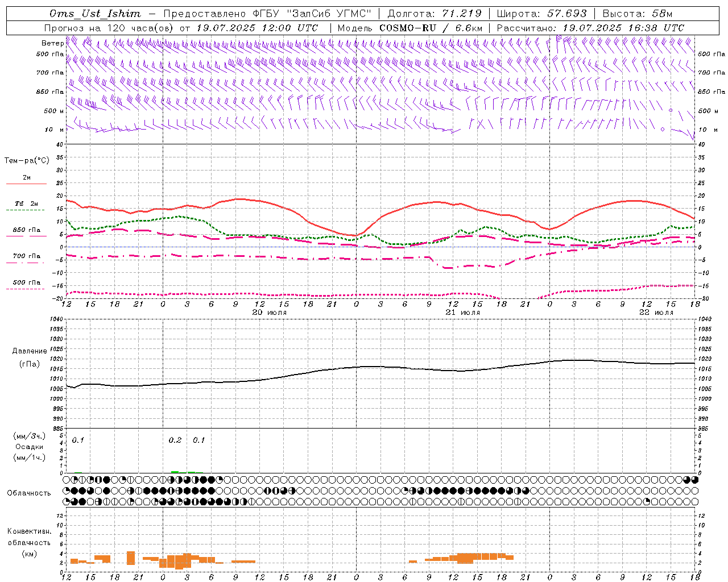This screenshot has width=728, height=582.
Task: Select the 21 июля date label
Action: coord(463,313)
